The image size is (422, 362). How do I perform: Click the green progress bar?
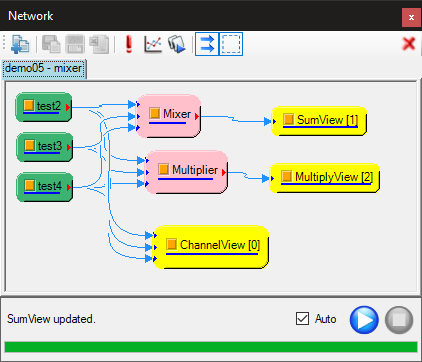tap(211, 347)
